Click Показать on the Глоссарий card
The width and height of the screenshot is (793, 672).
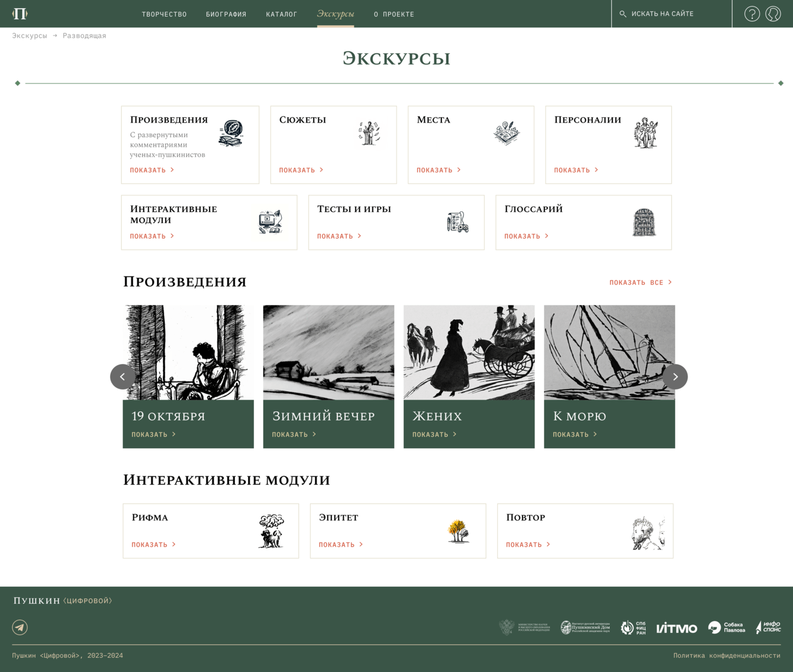pos(527,236)
